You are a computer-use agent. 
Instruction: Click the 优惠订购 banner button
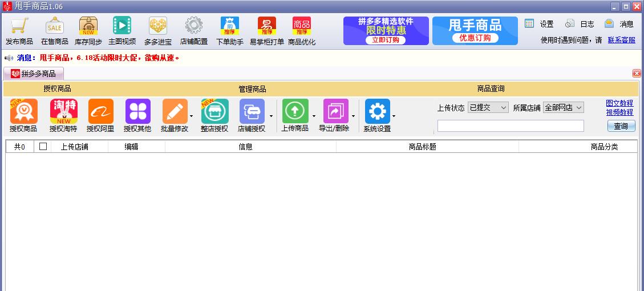click(475, 38)
